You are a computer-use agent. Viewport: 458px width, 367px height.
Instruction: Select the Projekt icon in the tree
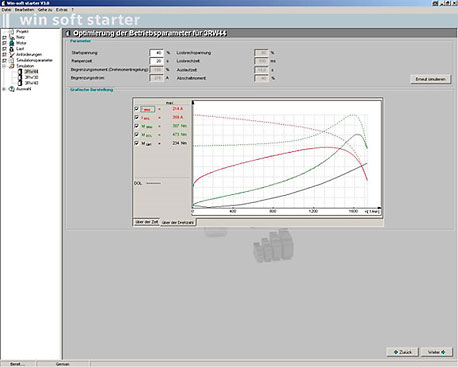[11, 32]
